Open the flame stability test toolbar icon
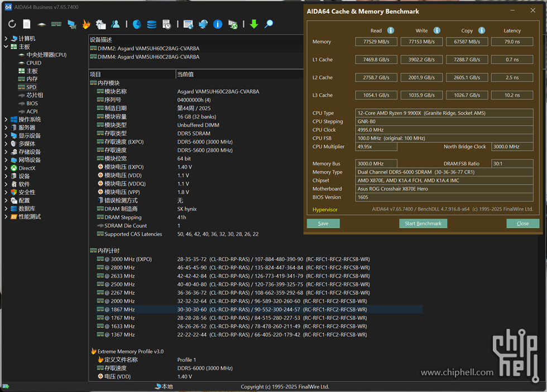 tap(86, 24)
